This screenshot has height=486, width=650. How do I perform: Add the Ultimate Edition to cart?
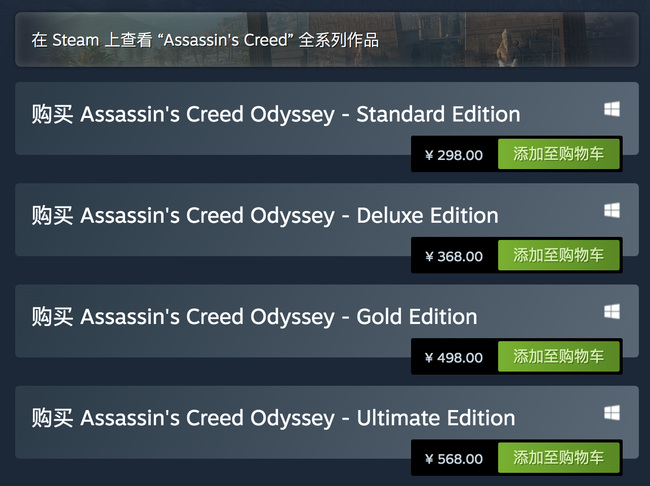click(558, 458)
